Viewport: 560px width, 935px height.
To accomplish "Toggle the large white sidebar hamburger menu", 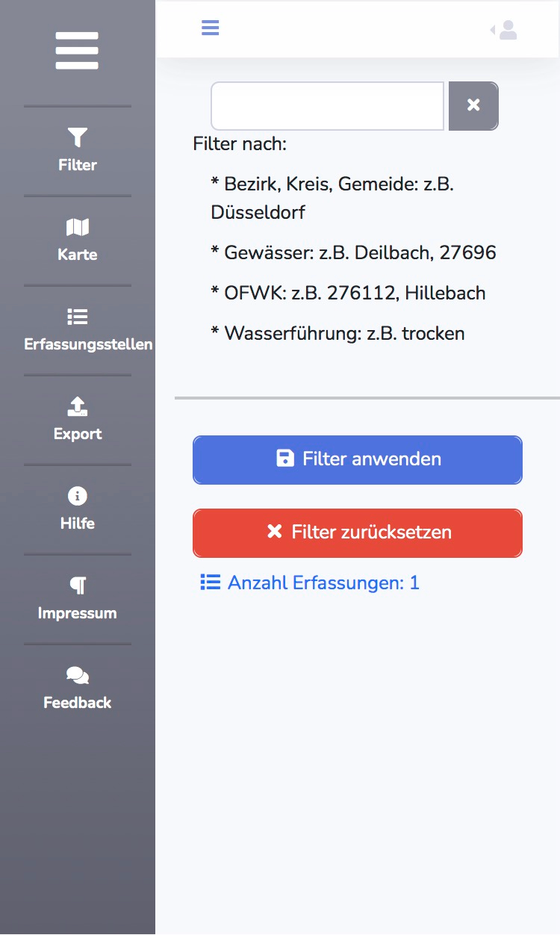I will coord(77,51).
